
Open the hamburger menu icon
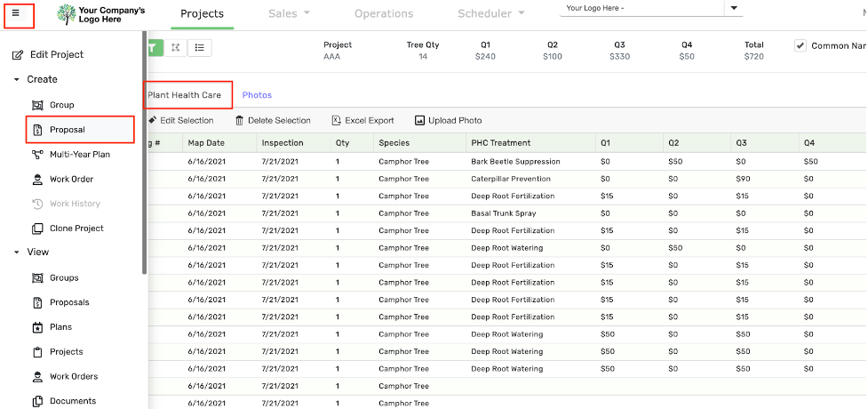click(15, 13)
